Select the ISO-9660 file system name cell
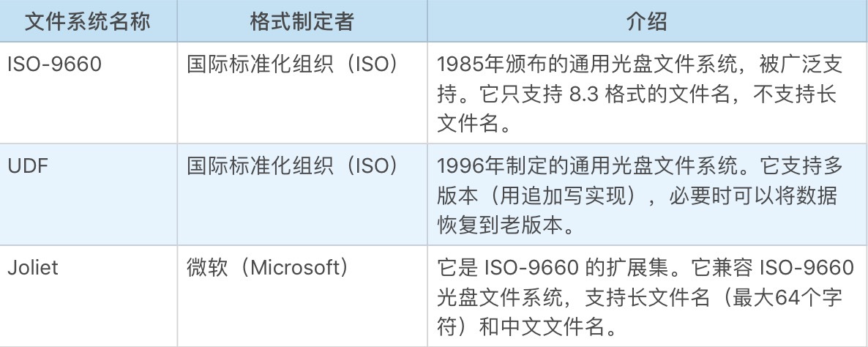This screenshot has width=868, height=347. click(x=54, y=64)
